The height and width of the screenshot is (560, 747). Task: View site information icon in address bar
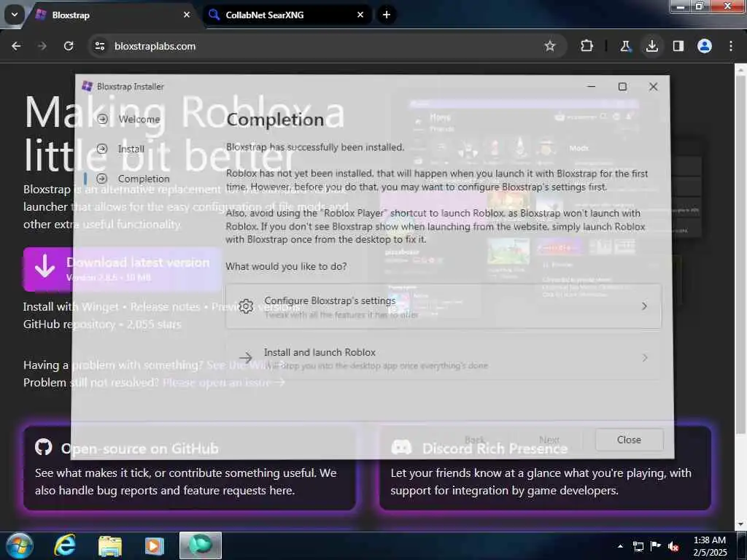[x=99, y=46]
